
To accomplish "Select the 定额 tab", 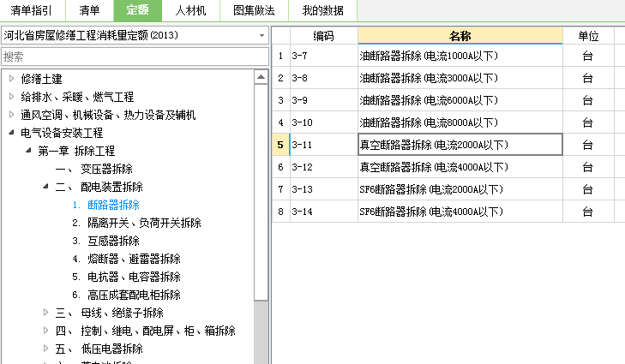I will (138, 10).
